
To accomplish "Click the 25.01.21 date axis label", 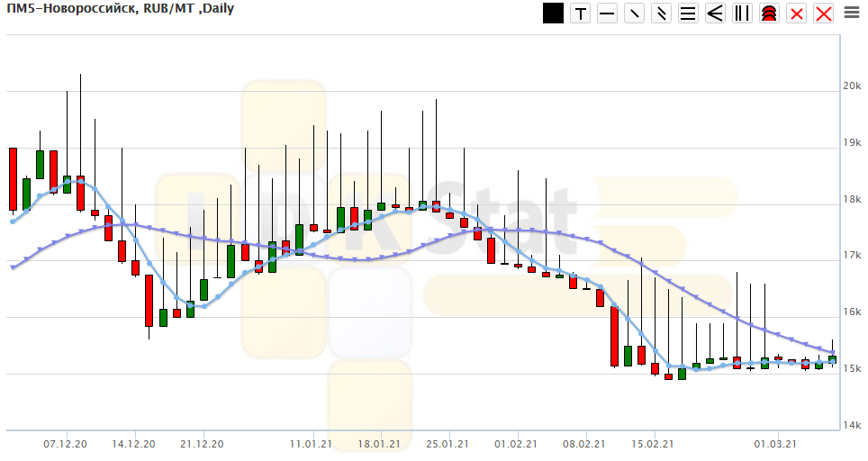I will pyautogui.click(x=448, y=444).
